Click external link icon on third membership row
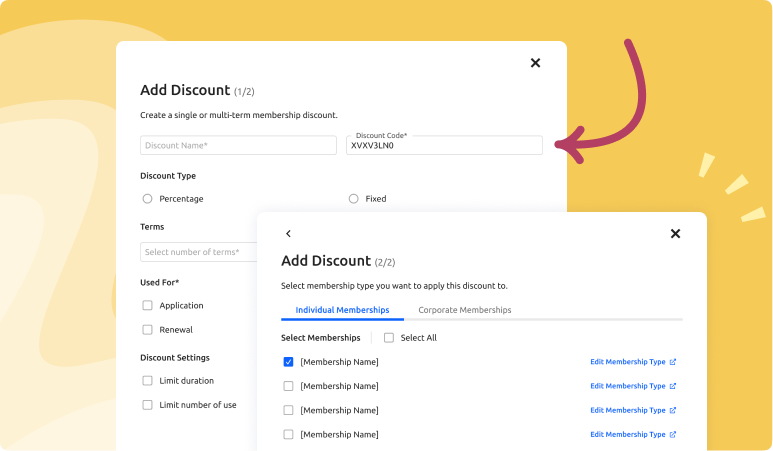 tap(673, 410)
